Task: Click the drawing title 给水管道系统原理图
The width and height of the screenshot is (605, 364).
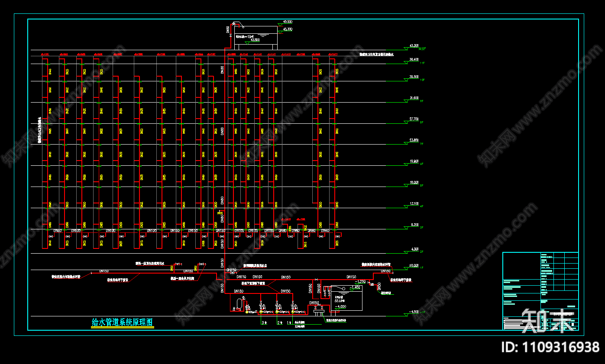Action: 123,322
